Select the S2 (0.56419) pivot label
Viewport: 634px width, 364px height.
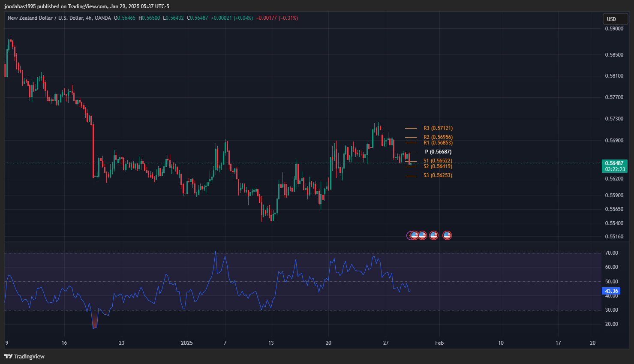click(438, 166)
